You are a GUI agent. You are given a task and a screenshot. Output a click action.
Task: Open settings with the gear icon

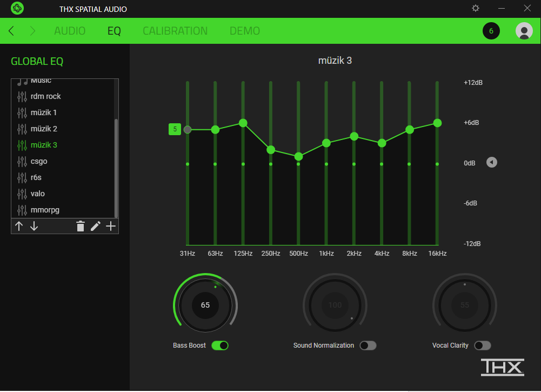476,8
